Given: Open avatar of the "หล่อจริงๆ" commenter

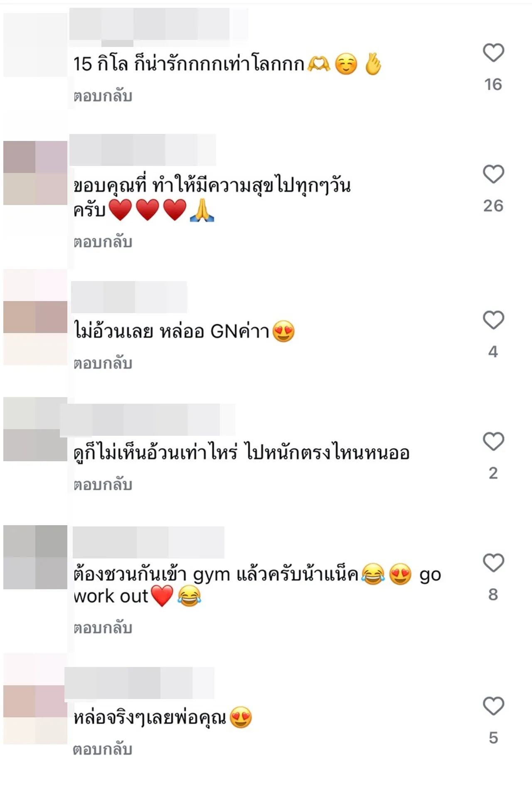Looking at the screenshot, I should [x=35, y=699].
